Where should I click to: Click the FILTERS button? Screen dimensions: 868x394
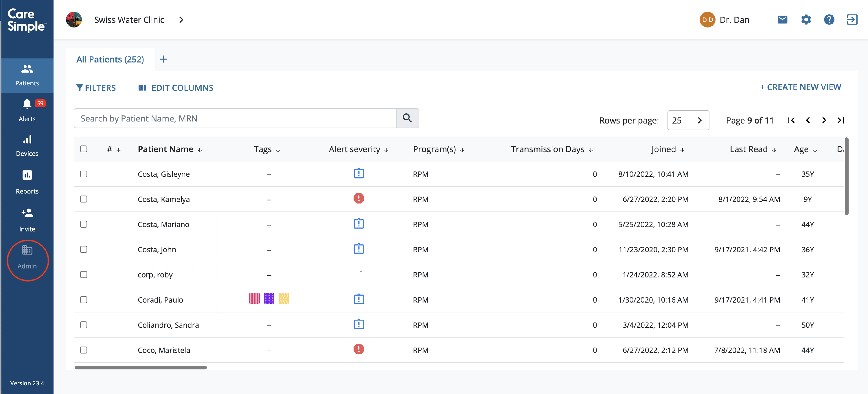[x=96, y=88]
